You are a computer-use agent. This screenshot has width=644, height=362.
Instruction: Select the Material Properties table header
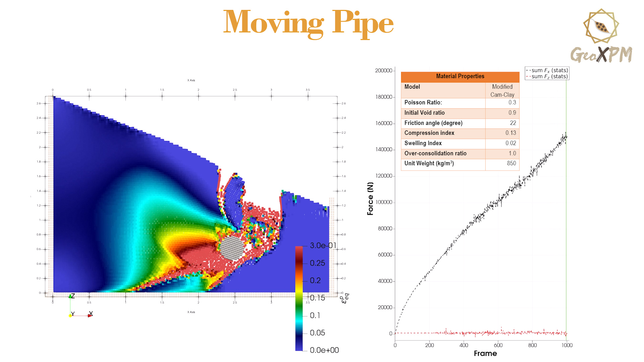(460, 76)
